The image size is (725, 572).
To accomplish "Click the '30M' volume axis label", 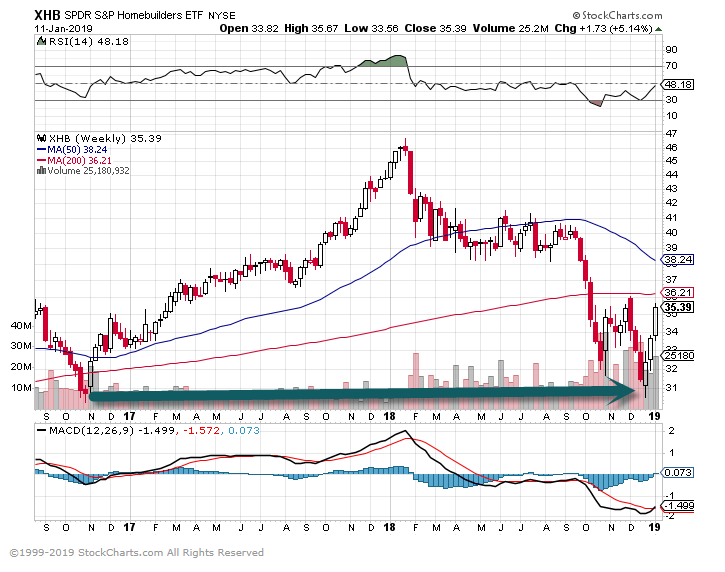I will 21,346.
